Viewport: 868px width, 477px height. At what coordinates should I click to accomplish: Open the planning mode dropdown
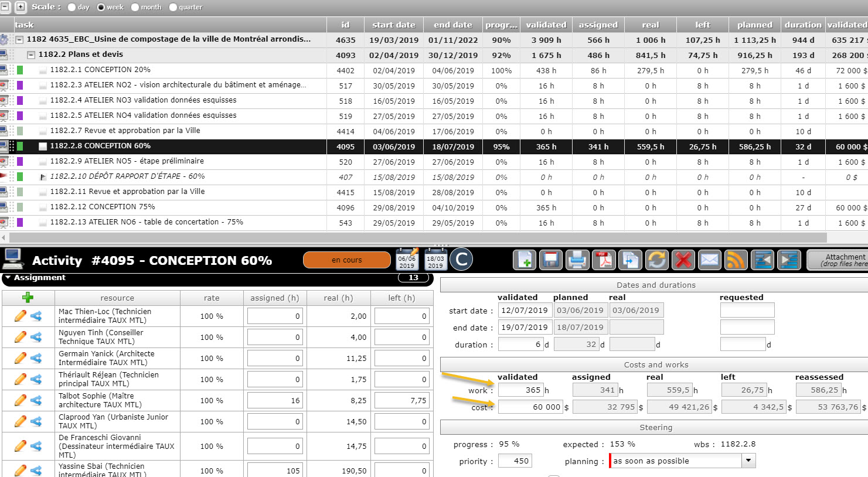pos(748,461)
